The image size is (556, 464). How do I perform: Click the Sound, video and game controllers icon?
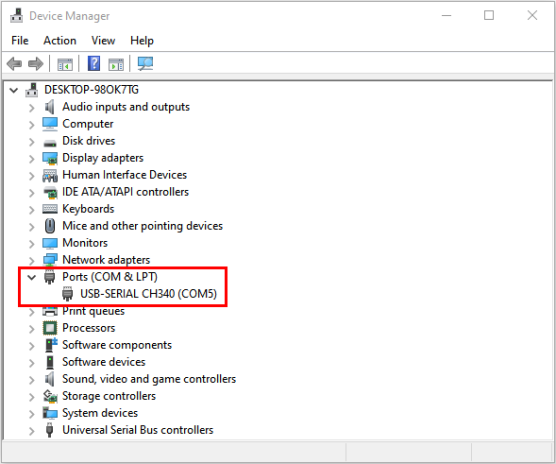pyautogui.click(x=50, y=379)
